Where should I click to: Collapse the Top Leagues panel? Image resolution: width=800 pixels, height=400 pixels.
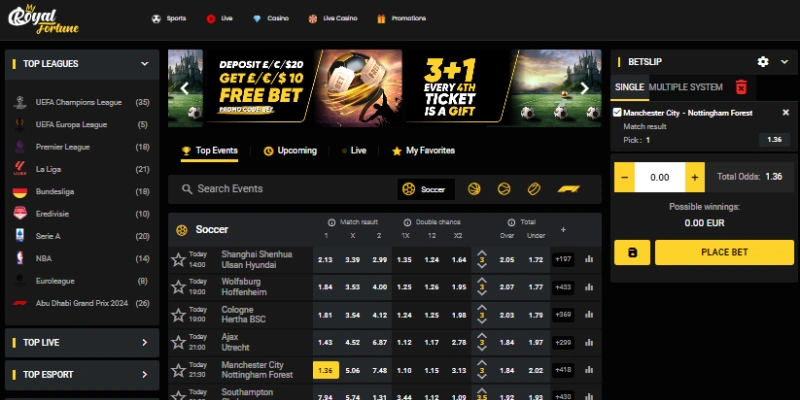click(x=144, y=64)
